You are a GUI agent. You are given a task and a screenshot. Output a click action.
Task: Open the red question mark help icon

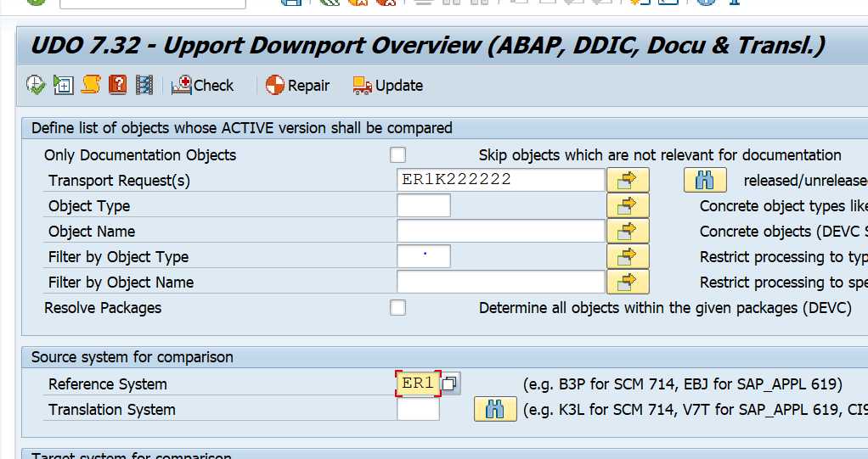click(118, 85)
